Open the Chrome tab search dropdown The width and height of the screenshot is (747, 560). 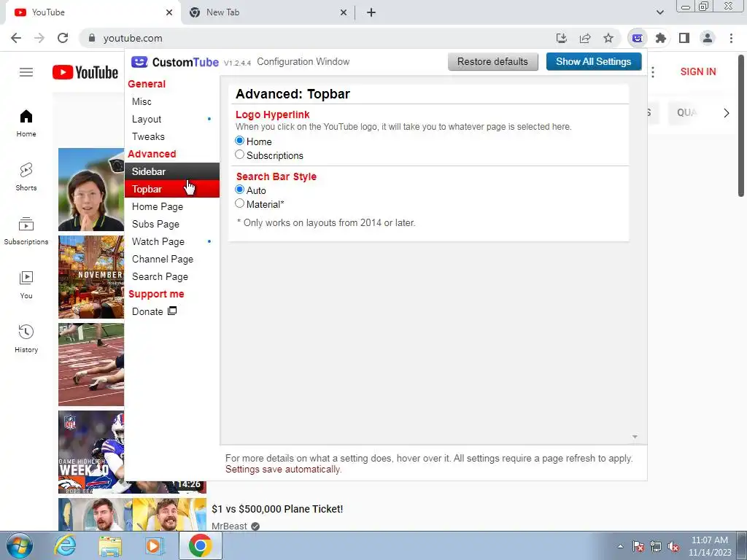tap(659, 12)
